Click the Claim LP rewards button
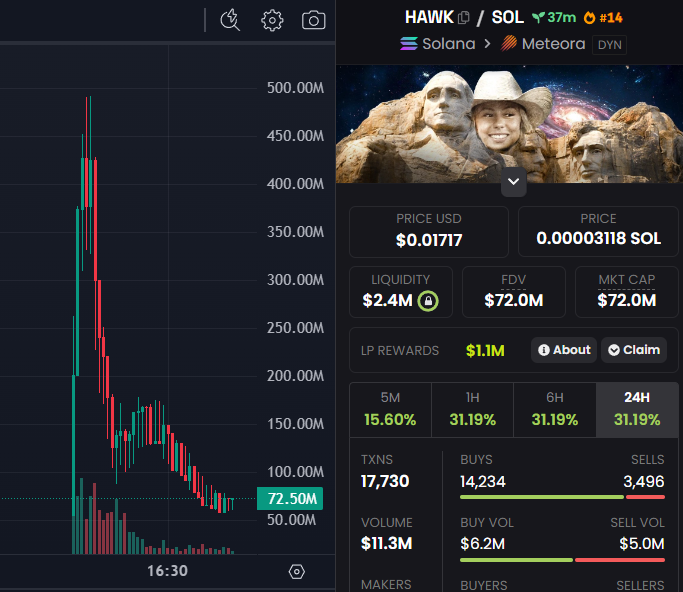The height and width of the screenshot is (592, 683). [634, 350]
